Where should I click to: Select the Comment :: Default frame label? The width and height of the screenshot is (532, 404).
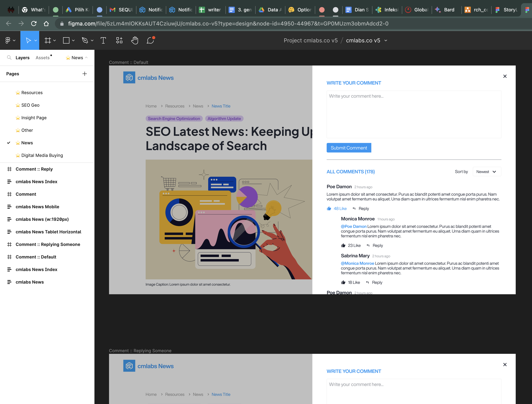pos(128,62)
